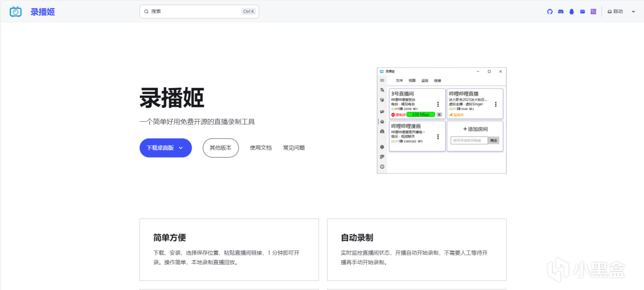Open three-dot menu of the 哔哩哔哩直播 card
Image resolution: width=644 pixels, height=290 pixels.
coord(496,104)
